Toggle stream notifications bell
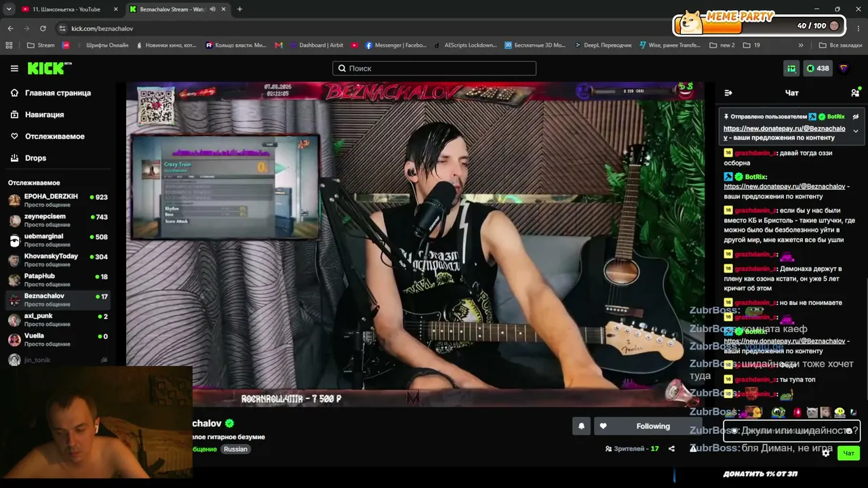 (581, 426)
